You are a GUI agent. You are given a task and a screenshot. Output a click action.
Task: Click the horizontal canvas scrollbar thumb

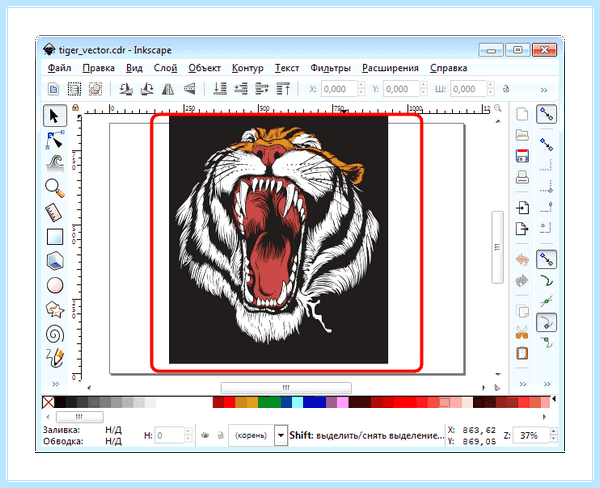coord(286,388)
